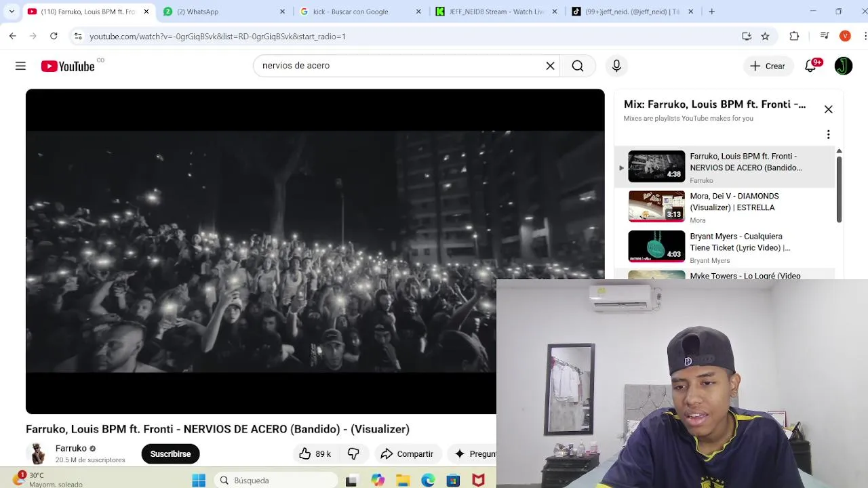The width and height of the screenshot is (868, 488).
Task: Open Microsoft Store from the taskbar
Action: coord(453,481)
